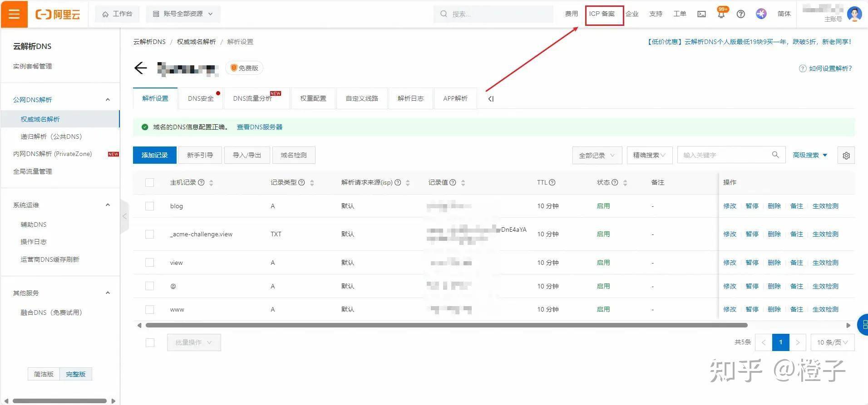This screenshot has height=405, width=868.
Task: Click the table horizontal scrollbar
Action: (446, 325)
